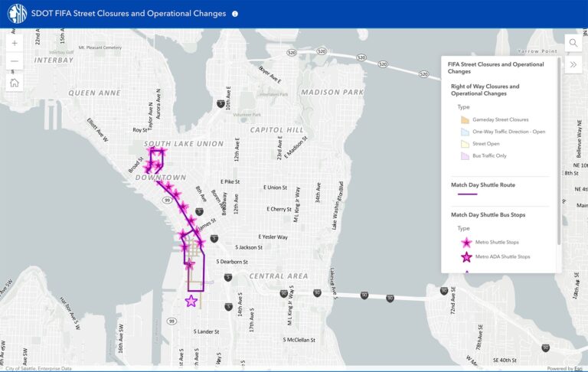The height and width of the screenshot is (372, 588).
Task: Click the CENTRAL AREA neighborhood label
Action: coord(279,276)
